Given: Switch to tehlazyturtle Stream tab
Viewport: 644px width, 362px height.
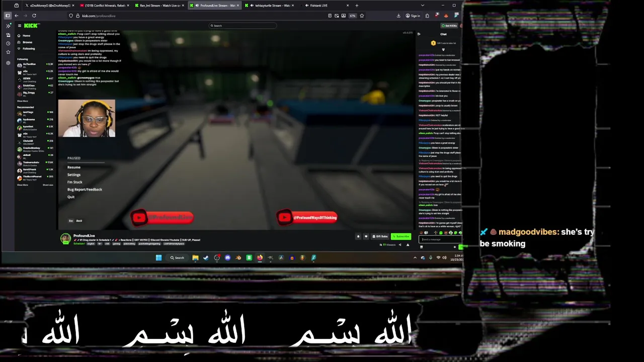Looking at the screenshot, I should click(271, 6).
